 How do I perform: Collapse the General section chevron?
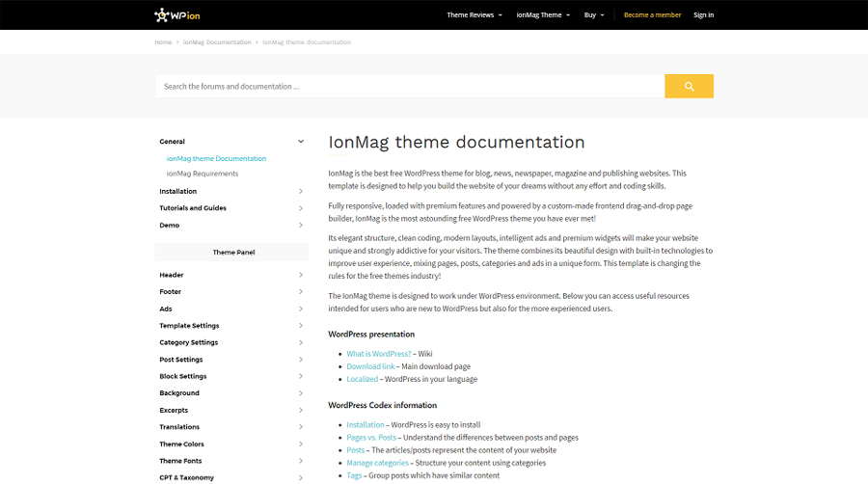[x=301, y=142]
